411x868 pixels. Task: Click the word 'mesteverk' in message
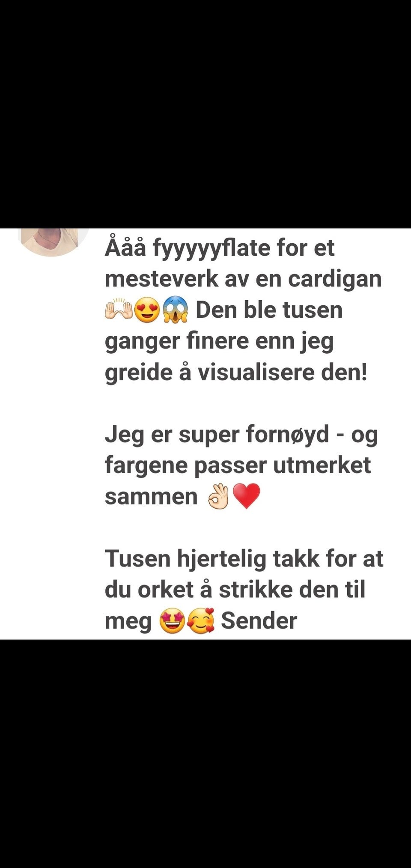(x=161, y=279)
